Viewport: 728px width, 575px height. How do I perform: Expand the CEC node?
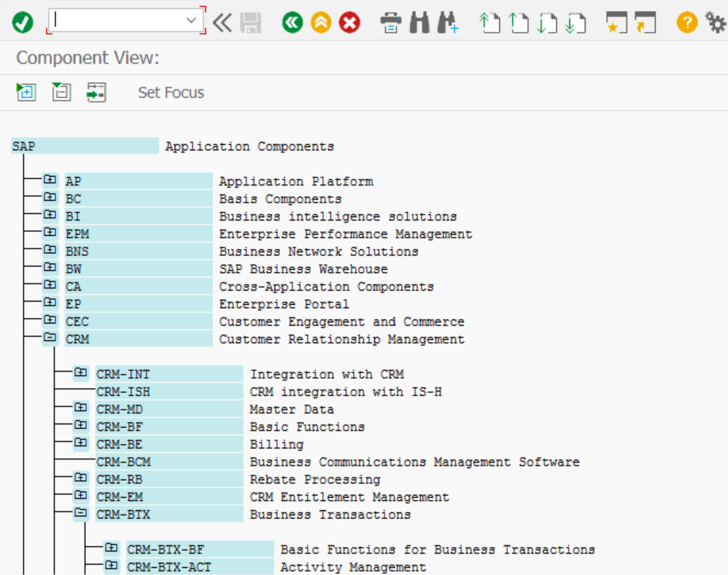(50, 320)
